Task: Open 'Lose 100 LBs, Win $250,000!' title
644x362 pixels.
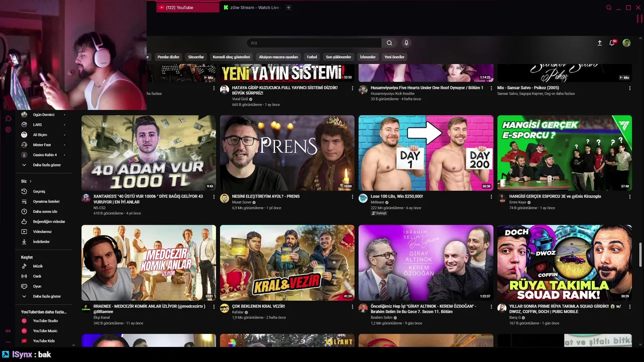Action: (397, 197)
